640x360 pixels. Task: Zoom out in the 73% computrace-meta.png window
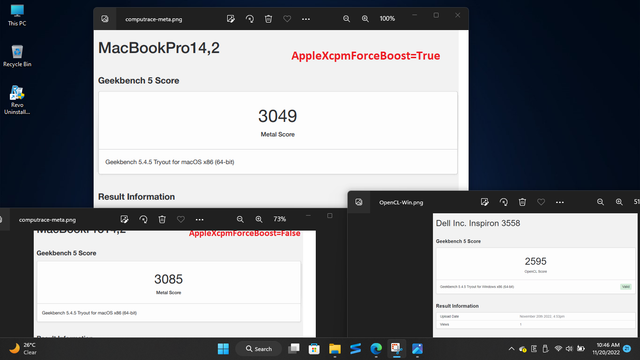(x=240, y=219)
